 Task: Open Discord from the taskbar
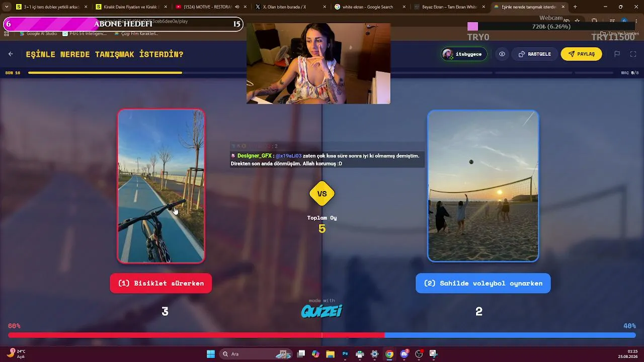tap(404, 354)
